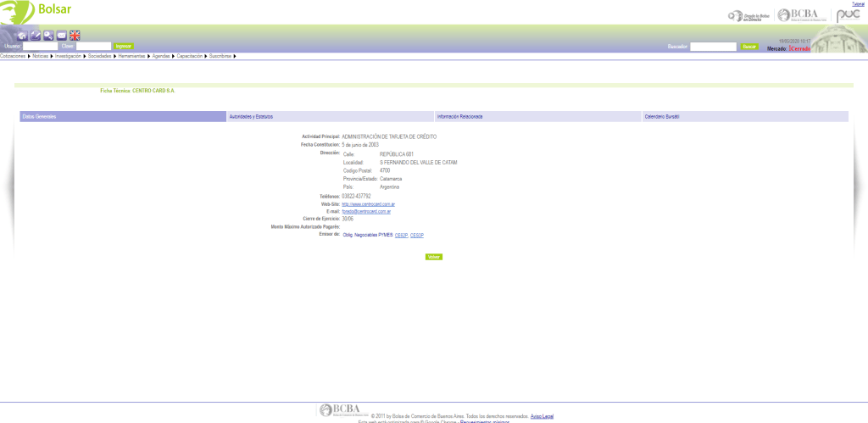
Task: Open Desde la Bolsa en Directo logo
Action: click(749, 16)
